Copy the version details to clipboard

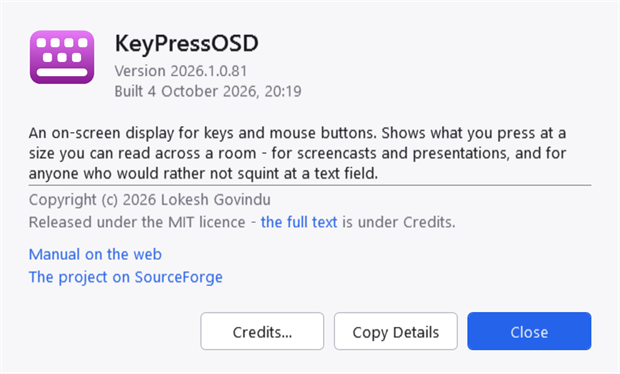[x=396, y=331]
